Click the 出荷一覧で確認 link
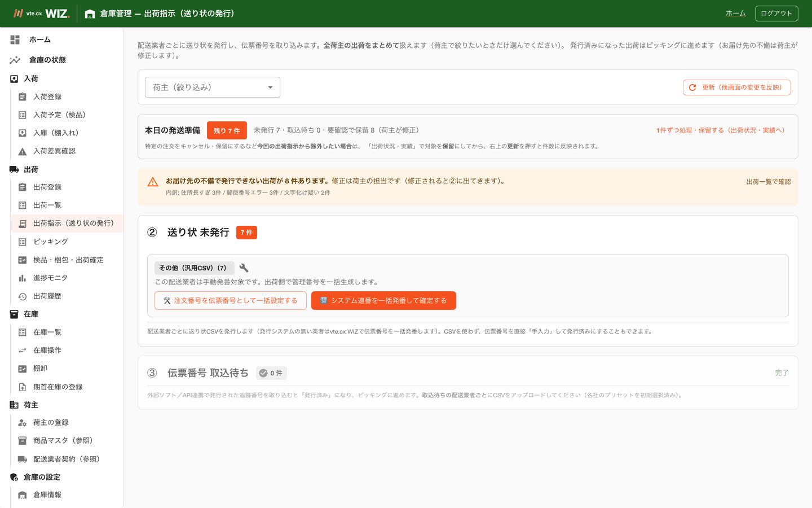 tap(769, 182)
